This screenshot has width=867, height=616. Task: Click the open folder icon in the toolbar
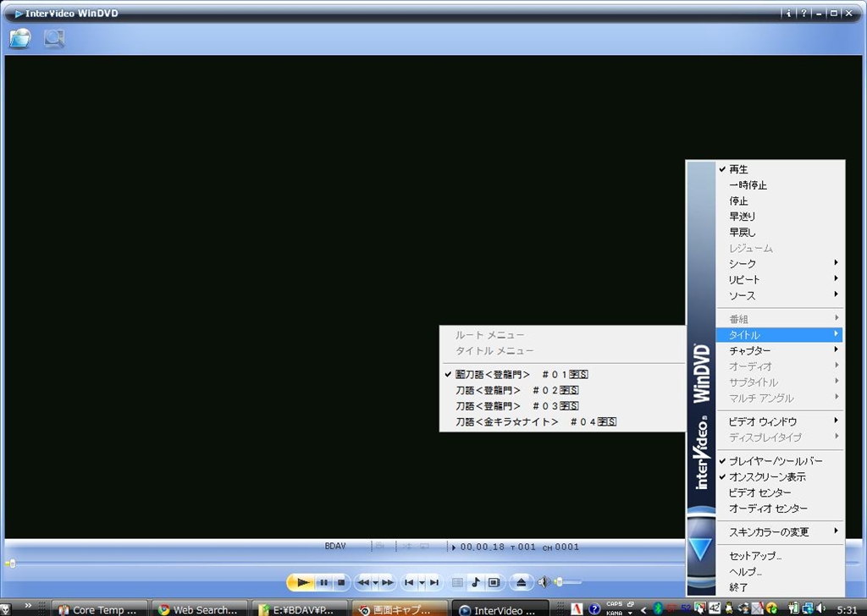[20, 39]
